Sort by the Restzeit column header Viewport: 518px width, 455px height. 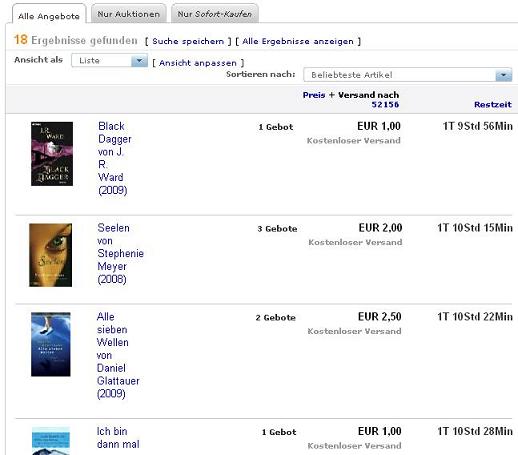(493, 104)
